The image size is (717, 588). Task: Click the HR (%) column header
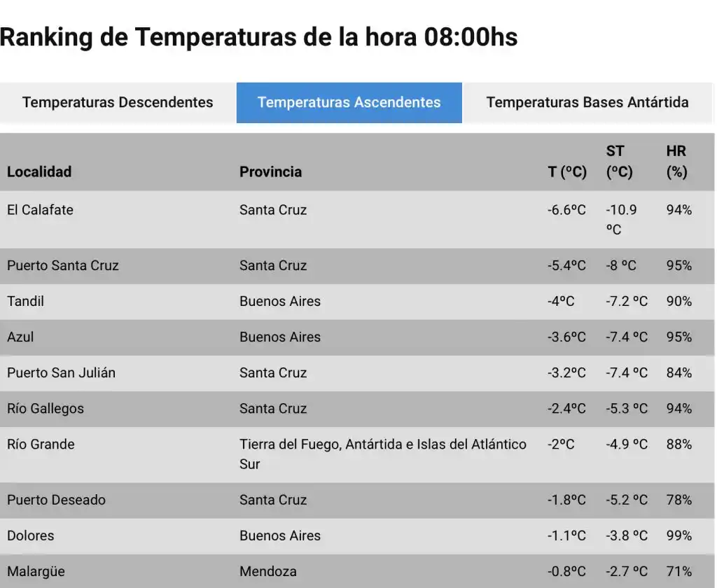tap(676, 162)
